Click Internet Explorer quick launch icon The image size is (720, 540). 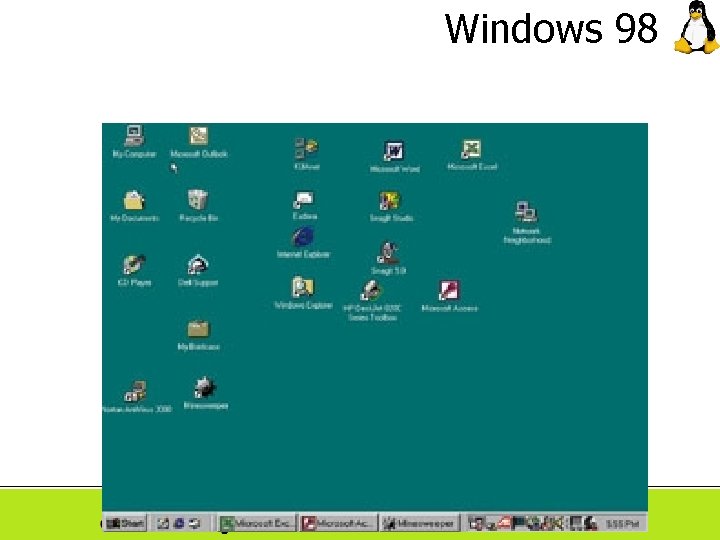(179, 523)
